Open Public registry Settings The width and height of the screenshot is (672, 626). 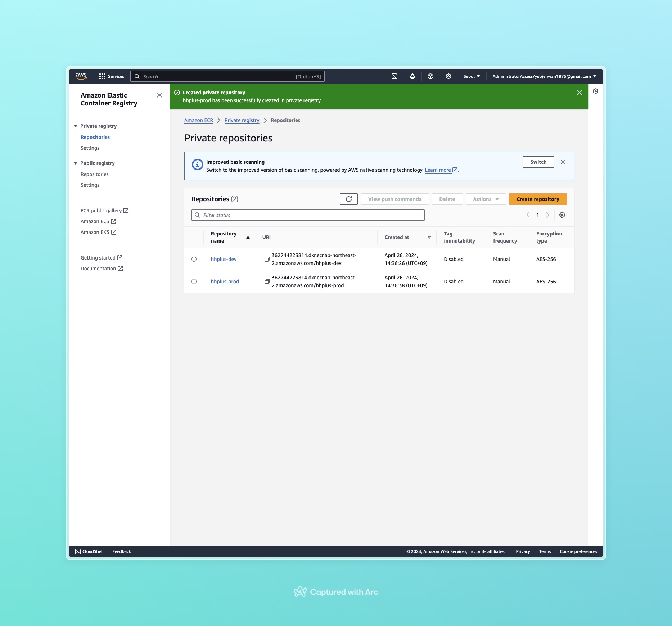pyautogui.click(x=90, y=185)
